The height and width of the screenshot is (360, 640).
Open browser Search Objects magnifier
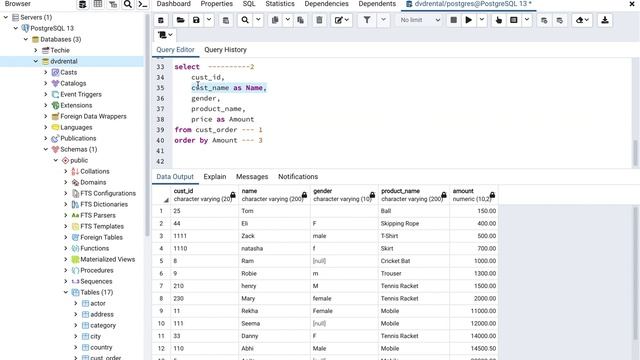click(128, 4)
